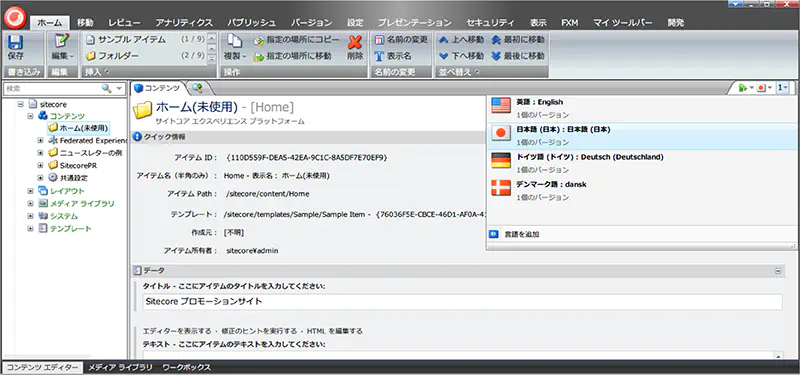Select ドイツ語 Deutsch language

(x=642, y=163)
